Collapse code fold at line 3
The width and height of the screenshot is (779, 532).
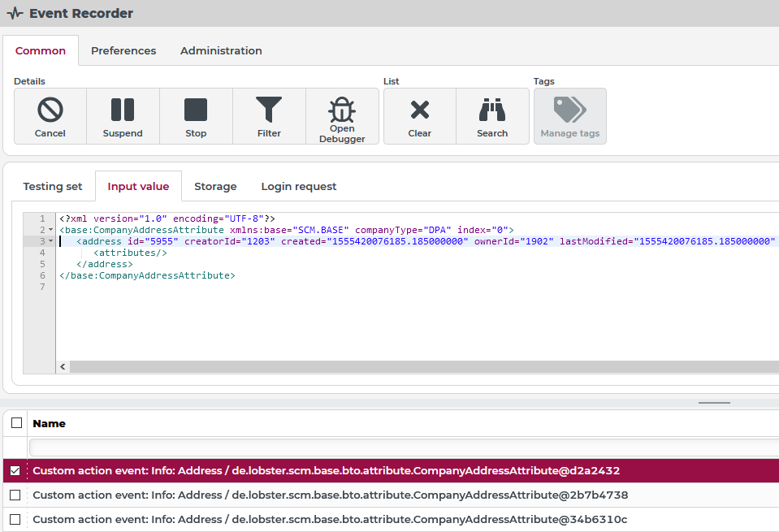(x=50, y=241)
